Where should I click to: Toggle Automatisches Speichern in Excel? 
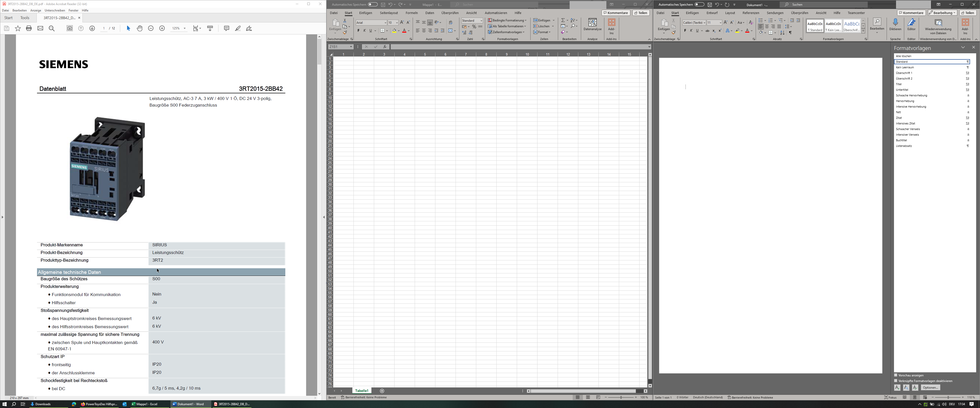(372, 5)
